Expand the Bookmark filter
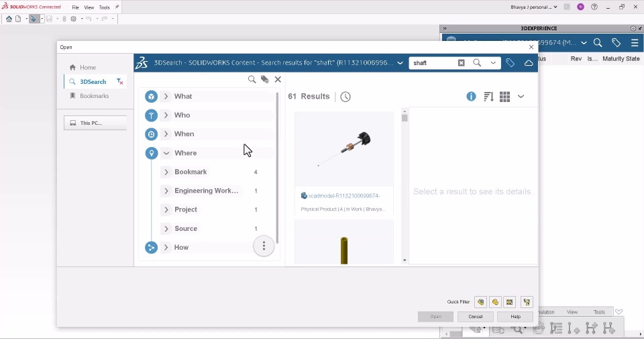Screen dimensions: 644x339 pos(166,172)
